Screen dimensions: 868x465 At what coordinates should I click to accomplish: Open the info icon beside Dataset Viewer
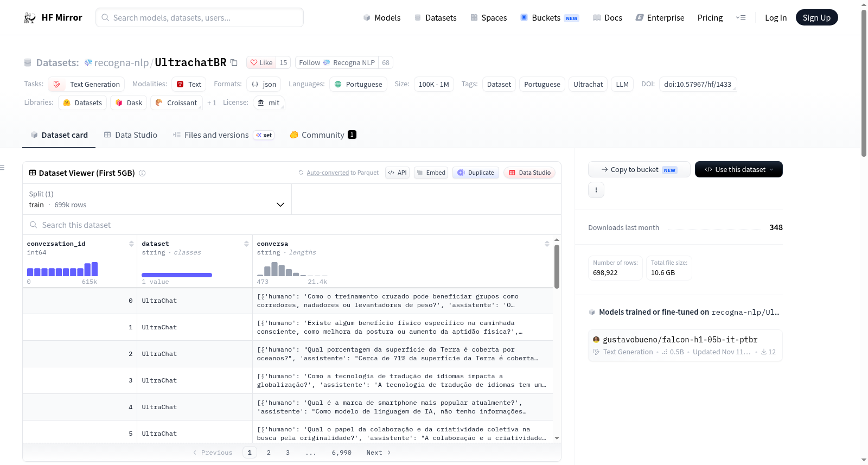(x=142, y=173)
